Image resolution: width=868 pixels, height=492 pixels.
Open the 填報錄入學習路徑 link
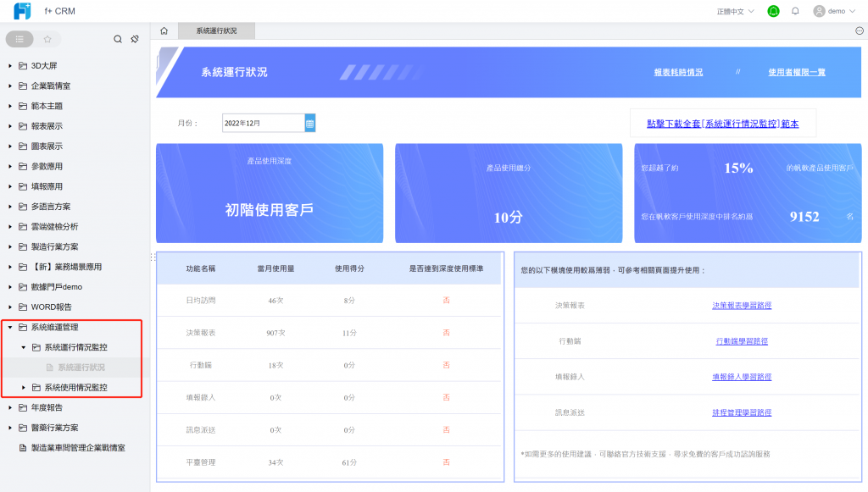click(x=742, y=377)
